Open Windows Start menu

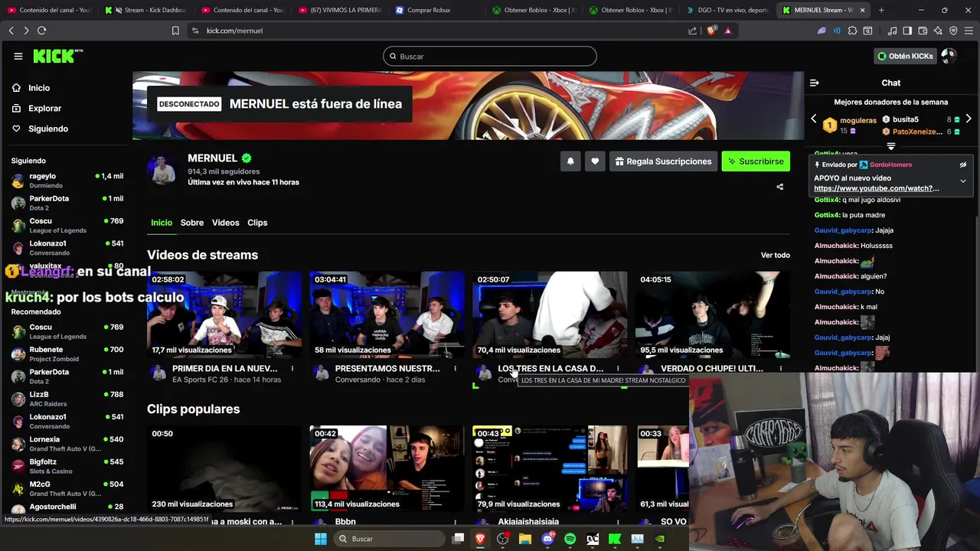tap(321, 539)
